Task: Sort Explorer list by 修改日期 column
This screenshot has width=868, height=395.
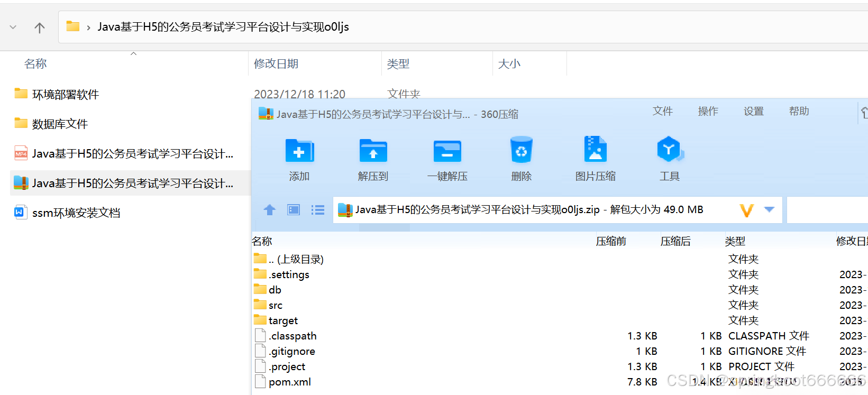Action: 276,63
